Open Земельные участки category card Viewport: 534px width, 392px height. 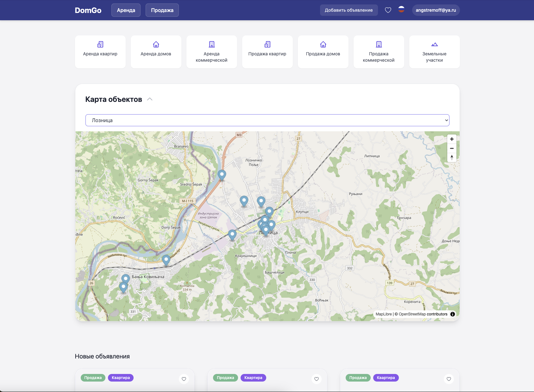[x=434, y=52]
